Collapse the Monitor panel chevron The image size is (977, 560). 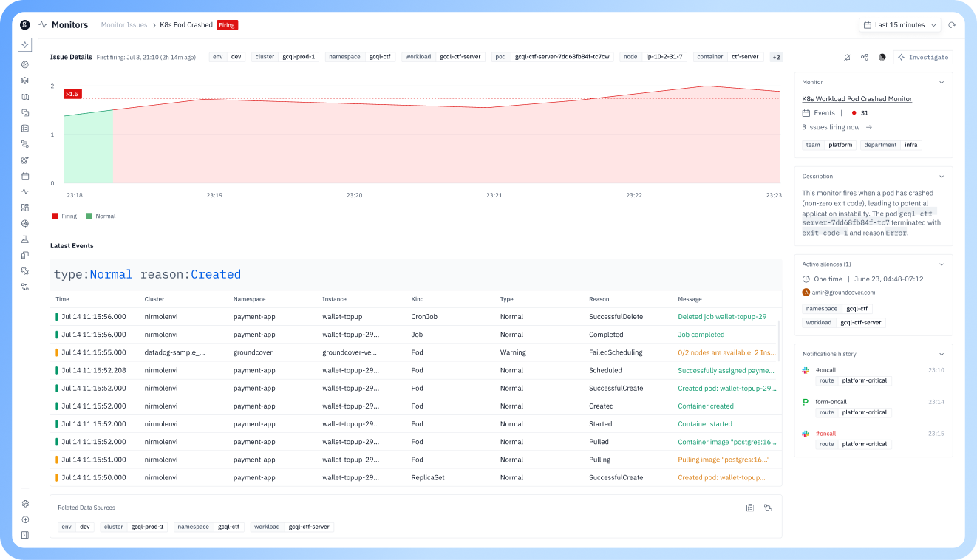coord(942,83)
